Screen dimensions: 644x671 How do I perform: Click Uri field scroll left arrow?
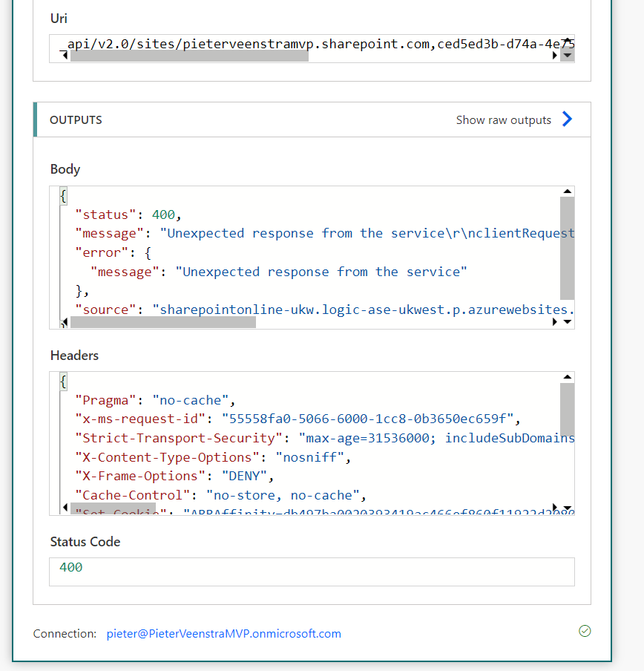(65, 55)
